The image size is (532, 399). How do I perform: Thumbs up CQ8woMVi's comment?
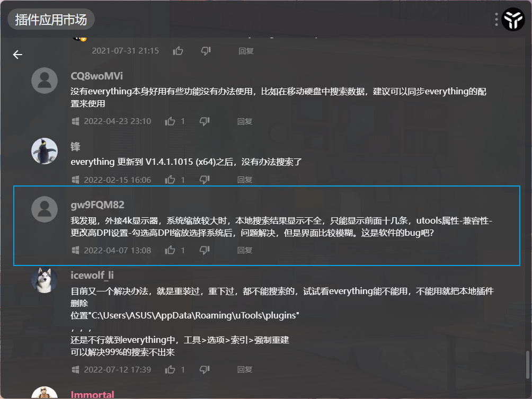pyautogui.click(x=170, y=121)
